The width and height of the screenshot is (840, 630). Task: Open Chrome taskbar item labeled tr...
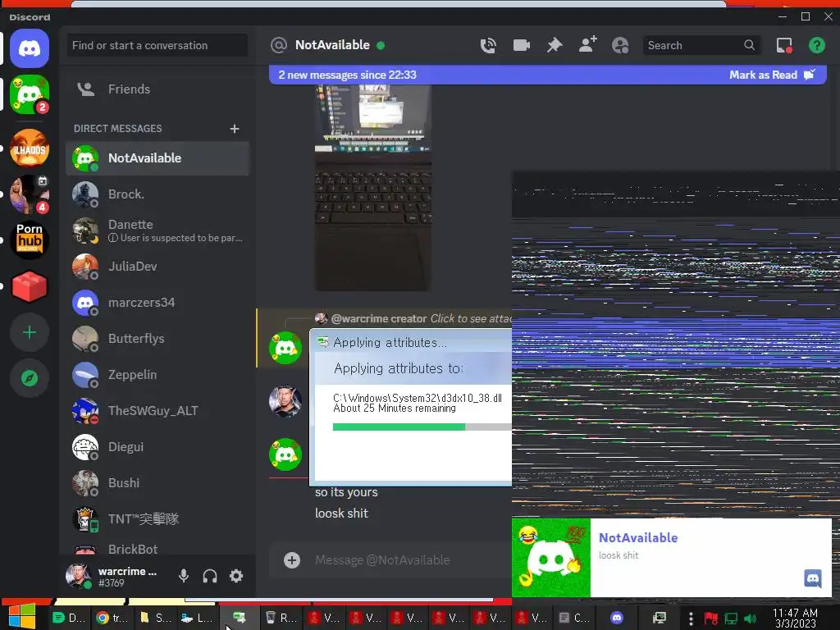[x=112, y=618]
